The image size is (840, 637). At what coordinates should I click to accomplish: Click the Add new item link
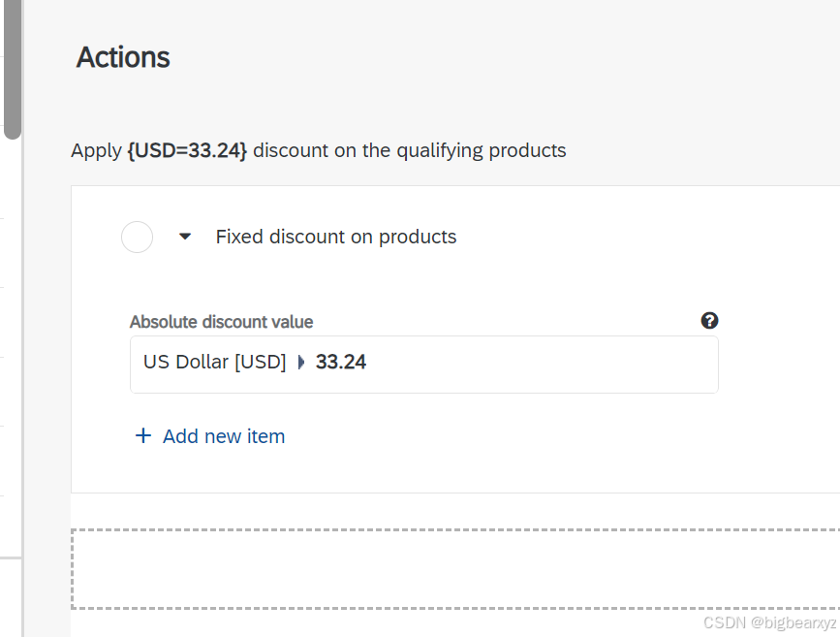(223, 436)
